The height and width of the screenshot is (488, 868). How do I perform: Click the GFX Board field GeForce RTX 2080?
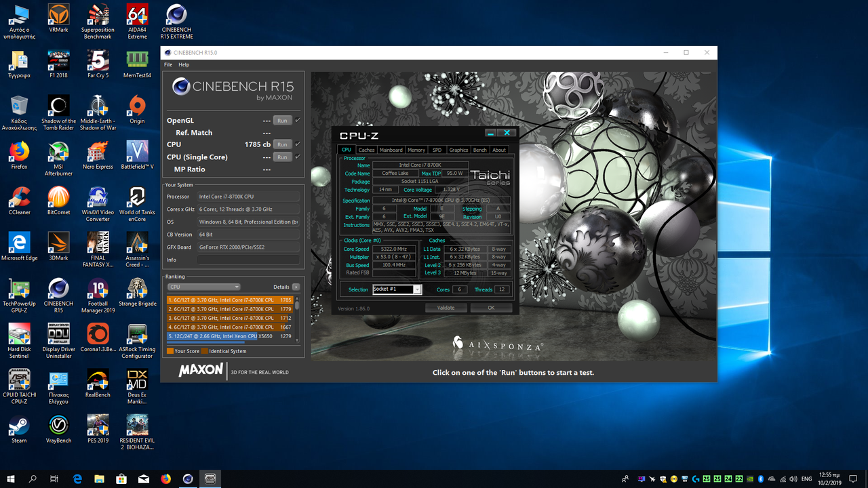pos(249,247)
